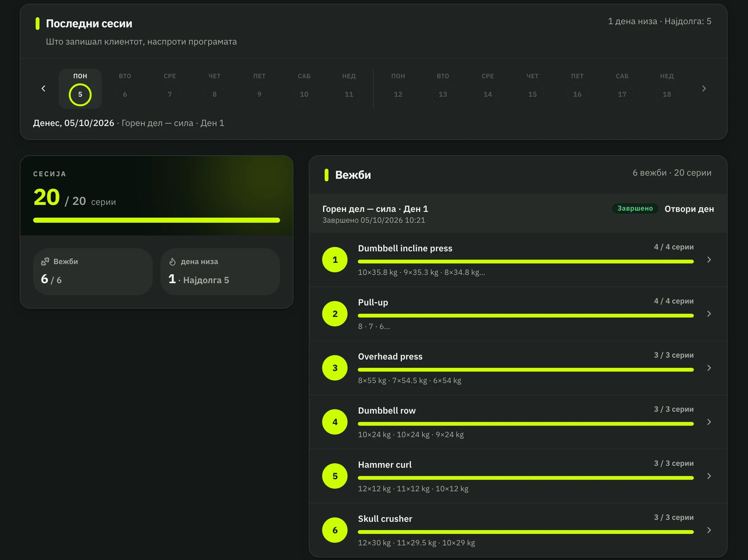Image resolution: width=748 pixels, height=560 pixels.
Task: Choose Tuesday the 13th day cell
Action: click(x=443, y=89)
